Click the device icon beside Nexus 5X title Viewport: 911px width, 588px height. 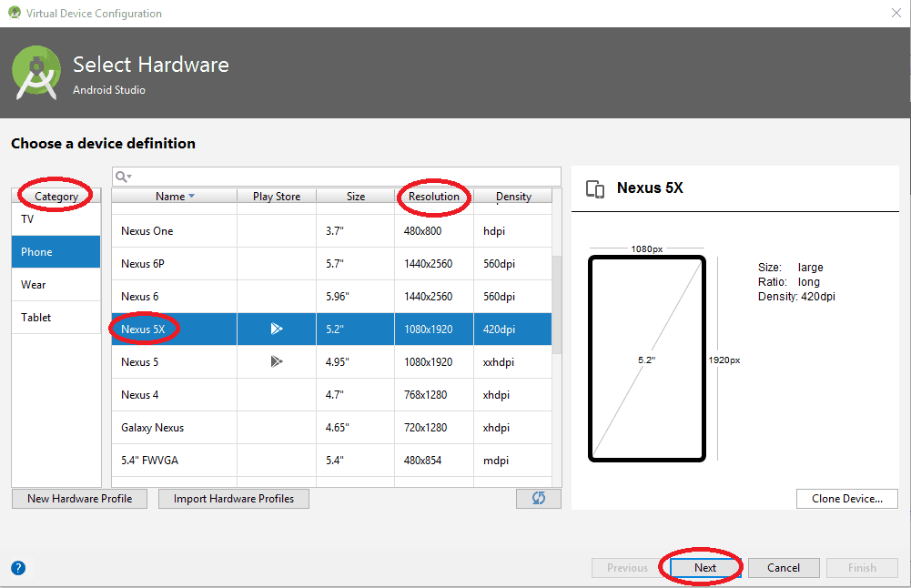(595, 188)
